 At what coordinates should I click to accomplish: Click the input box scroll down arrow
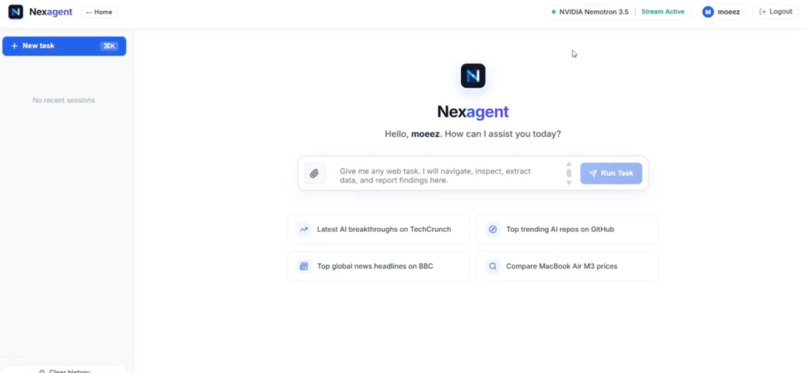point(569,182)
